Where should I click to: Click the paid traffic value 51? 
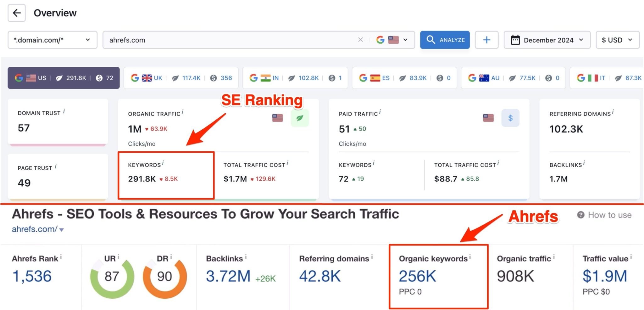click(344, 129)
